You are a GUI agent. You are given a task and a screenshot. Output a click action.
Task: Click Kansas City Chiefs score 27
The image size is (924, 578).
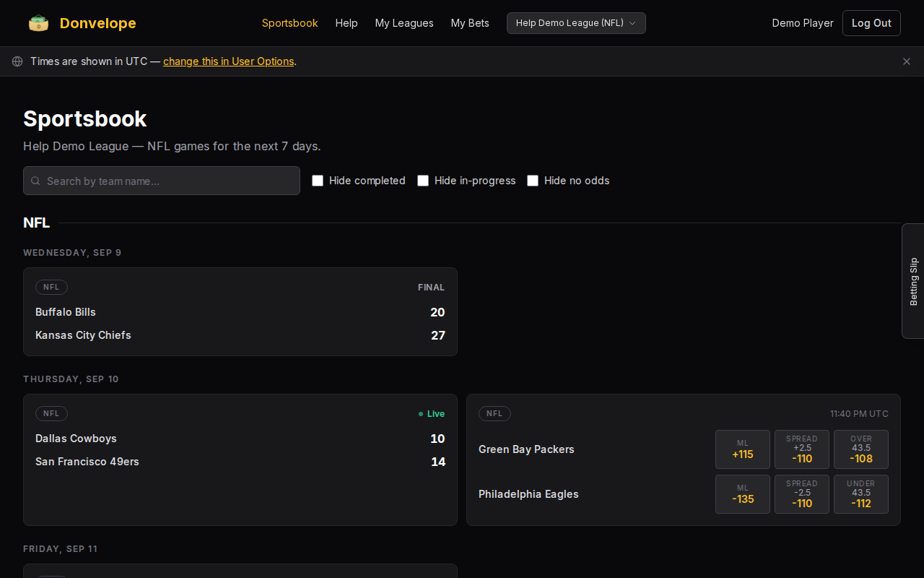438,335
